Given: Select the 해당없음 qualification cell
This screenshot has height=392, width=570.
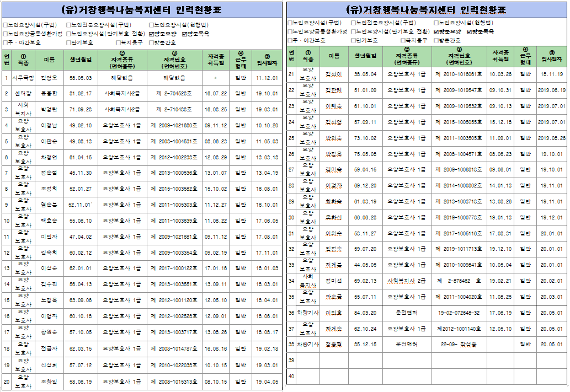Looking at the screenshot, I should [x=122, y=78].
